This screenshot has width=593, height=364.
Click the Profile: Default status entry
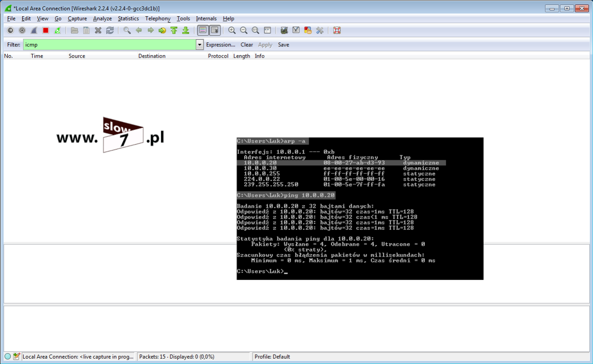click(x=272, y=357)
